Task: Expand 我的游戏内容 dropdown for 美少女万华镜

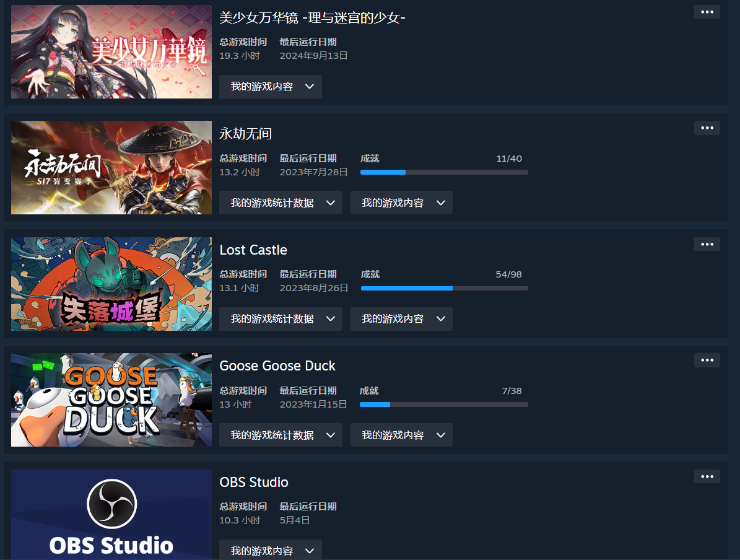Action: pyautogui.click(x=271, y=86)
